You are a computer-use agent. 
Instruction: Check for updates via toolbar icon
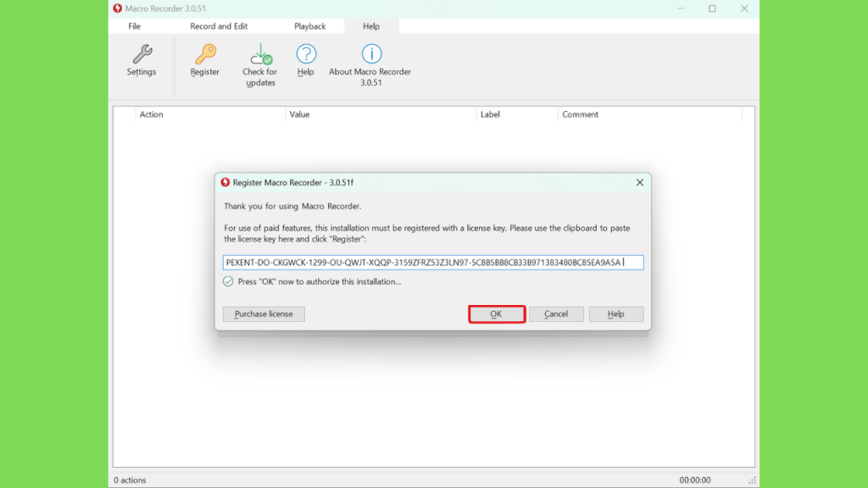click(260, 65)
